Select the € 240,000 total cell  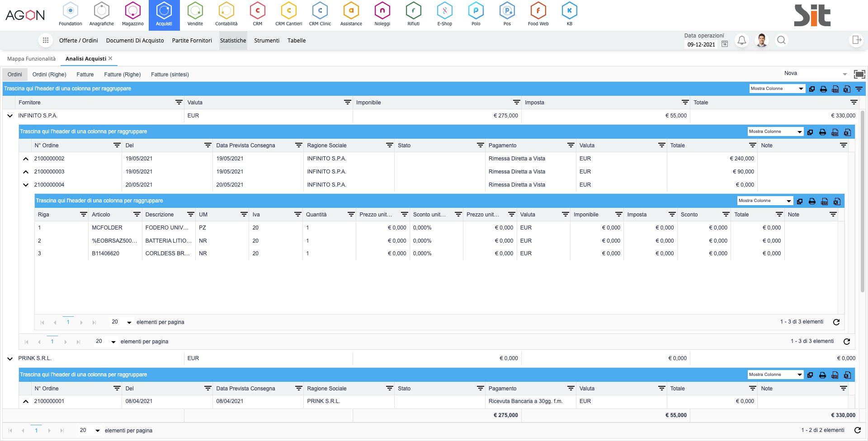pos(712,159)
